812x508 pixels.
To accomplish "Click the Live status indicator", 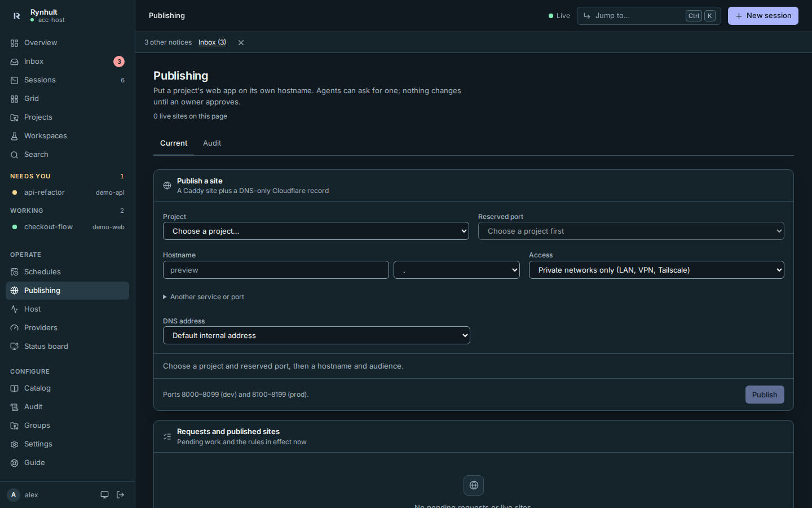I will (x=559, y=16).
